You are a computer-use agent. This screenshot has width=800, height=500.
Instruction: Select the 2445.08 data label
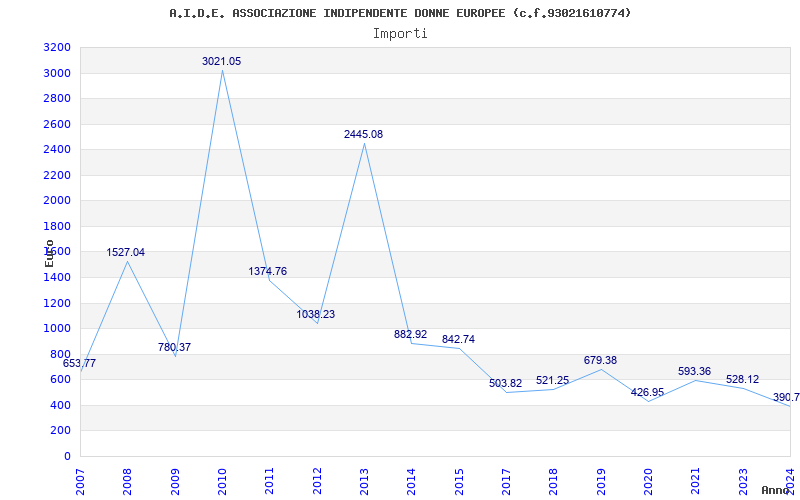click(363, 134)
